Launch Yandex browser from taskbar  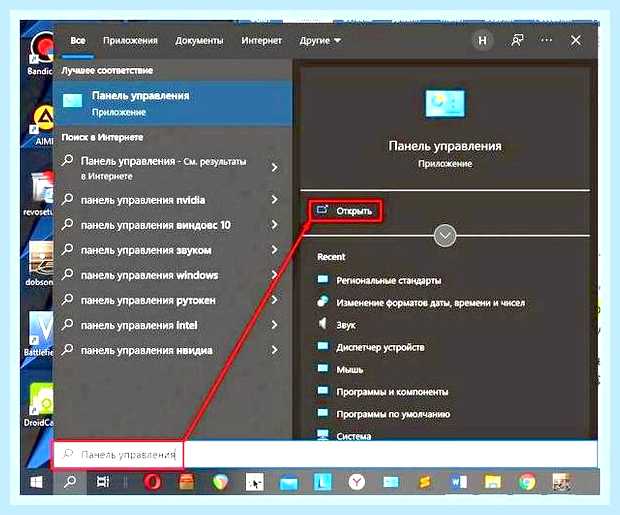357,482
